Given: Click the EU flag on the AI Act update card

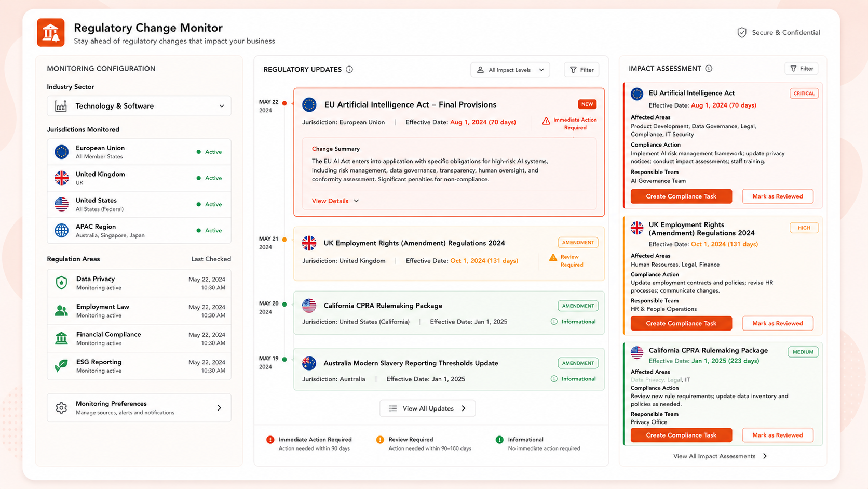Looking at the screenshot, I should 309,104.
